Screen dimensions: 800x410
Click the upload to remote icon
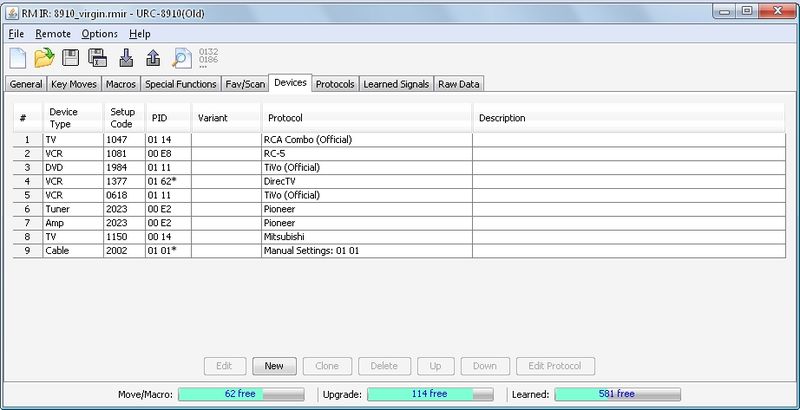click(x=153, y=58)
